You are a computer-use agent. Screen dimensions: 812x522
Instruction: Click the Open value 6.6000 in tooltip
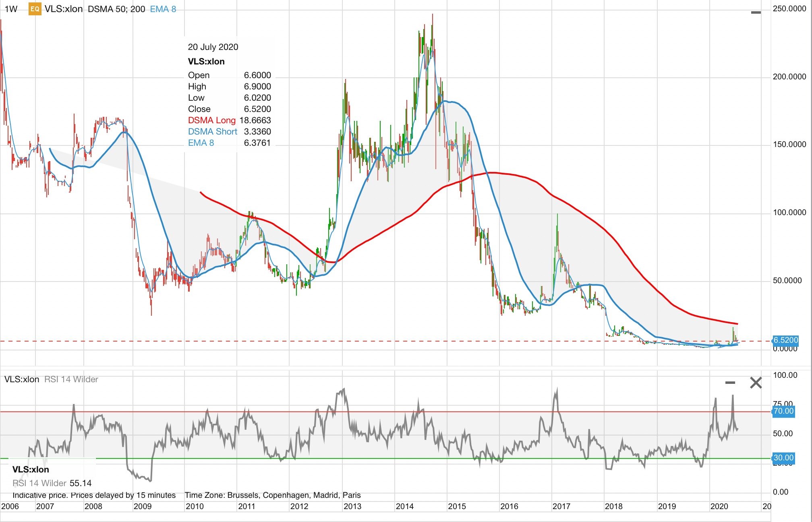257,75
